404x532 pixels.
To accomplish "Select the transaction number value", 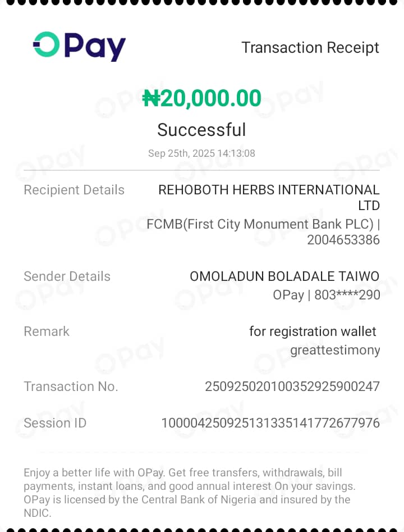I will 292,387.
